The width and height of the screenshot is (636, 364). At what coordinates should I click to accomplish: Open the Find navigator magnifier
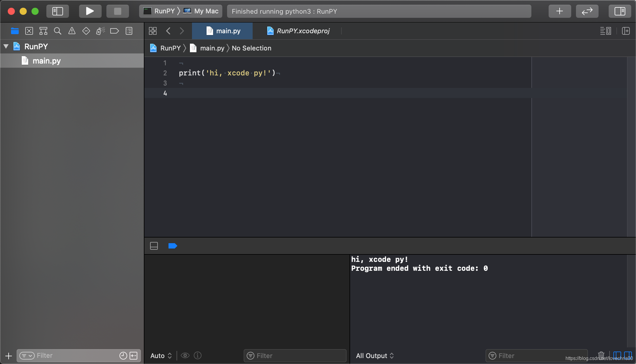(58, 31)
